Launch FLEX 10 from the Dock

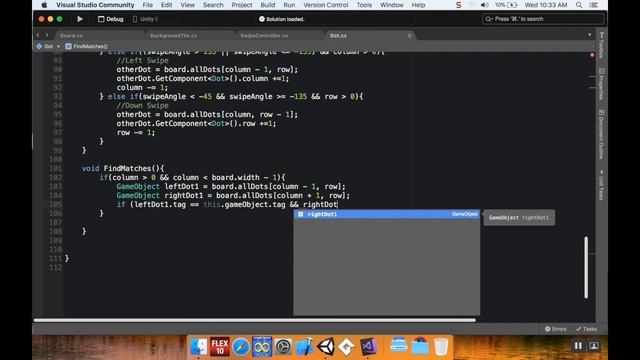pyautogui.click(x=220, y=347)
